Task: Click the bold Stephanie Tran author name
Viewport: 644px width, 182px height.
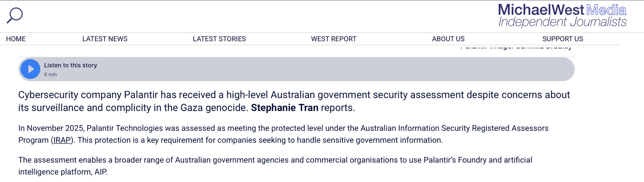Action: tap(285, 108)
